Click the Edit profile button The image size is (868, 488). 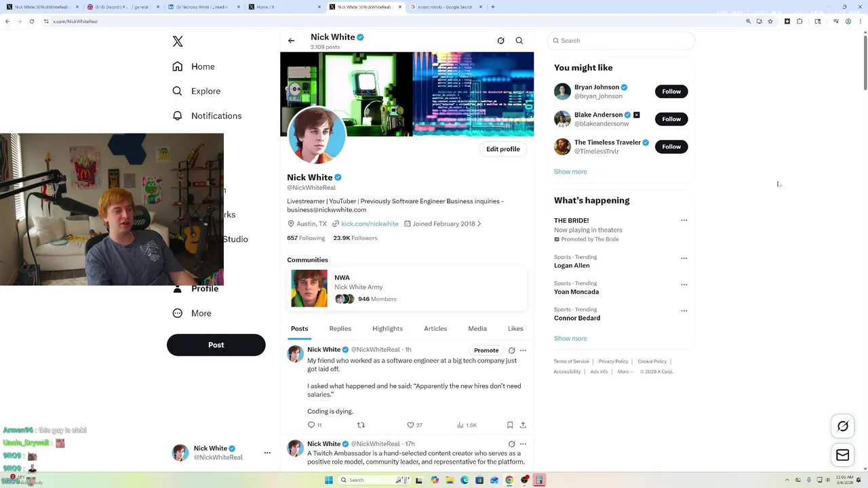(503, 149)
